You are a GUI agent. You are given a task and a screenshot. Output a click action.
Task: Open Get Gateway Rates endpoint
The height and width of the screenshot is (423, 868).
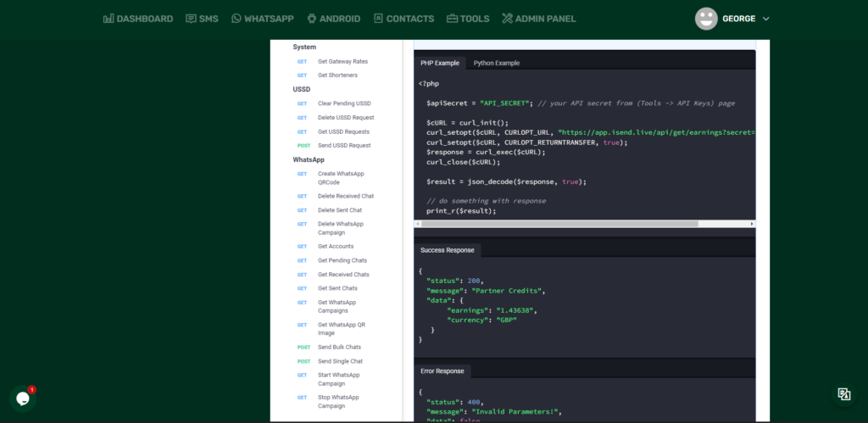click(342, 61)
